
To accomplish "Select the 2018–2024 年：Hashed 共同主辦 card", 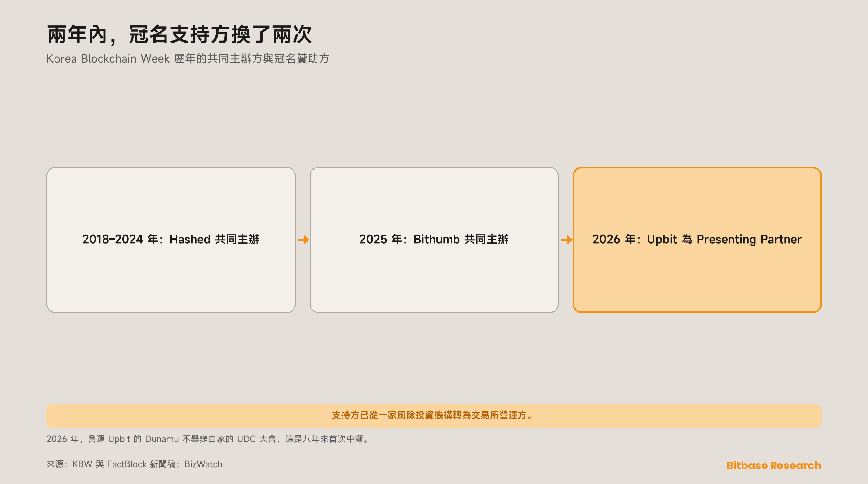I will 171,240.
